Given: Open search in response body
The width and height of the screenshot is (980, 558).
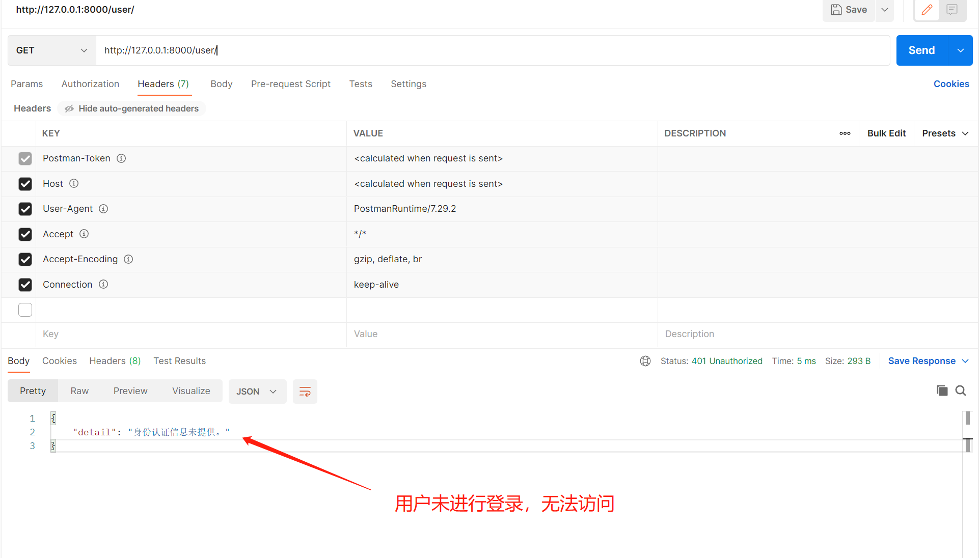Looking at the screenshot, I should pos(961,390).
